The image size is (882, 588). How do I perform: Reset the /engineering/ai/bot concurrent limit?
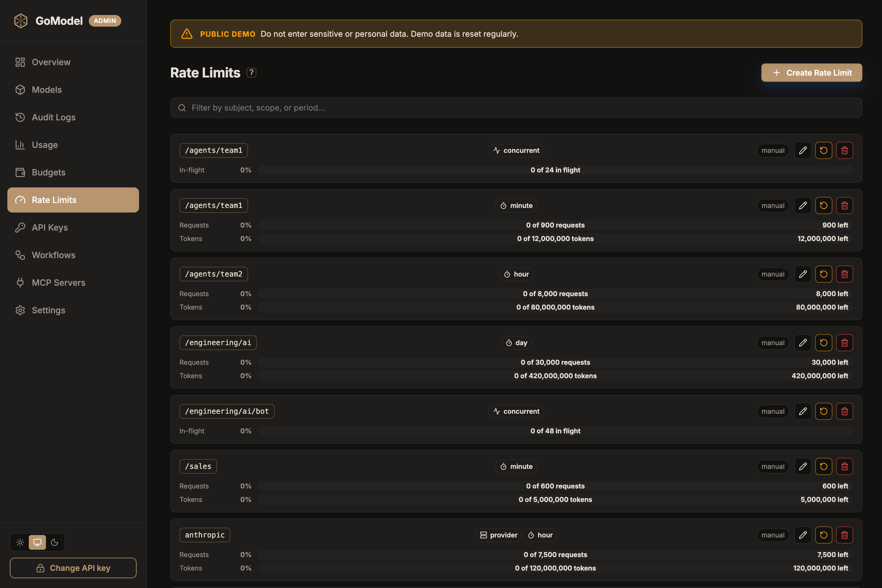824,411
